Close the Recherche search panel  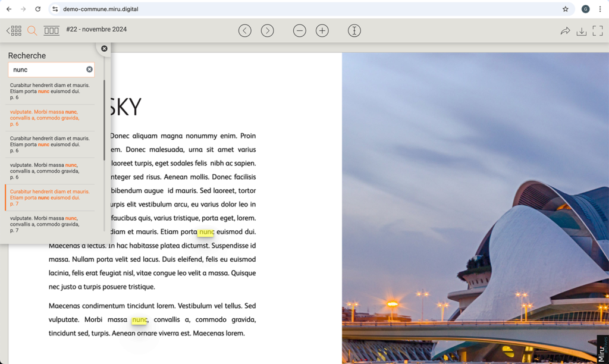104,49
